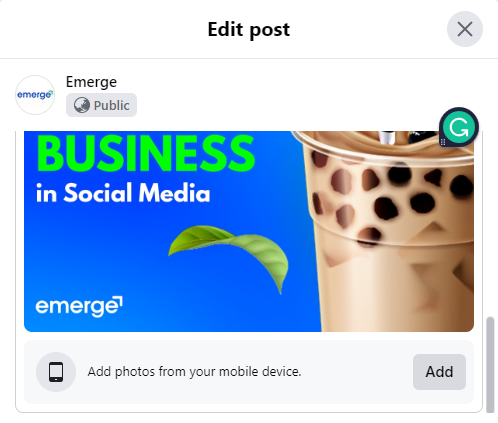Open the green Grammarly widget

pyautogui.click(x=459, y=127)
